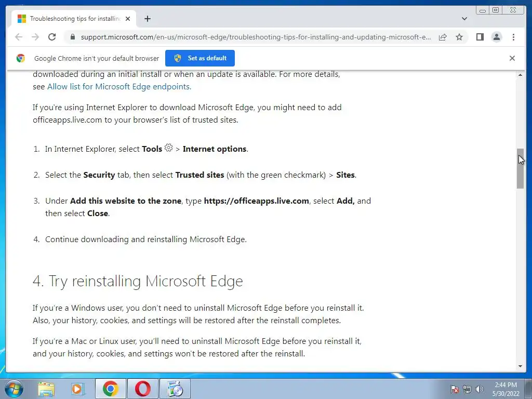This screenshot has height=399, width=532.
Task: Open the profile avatar menu
Action: point(496,37)
